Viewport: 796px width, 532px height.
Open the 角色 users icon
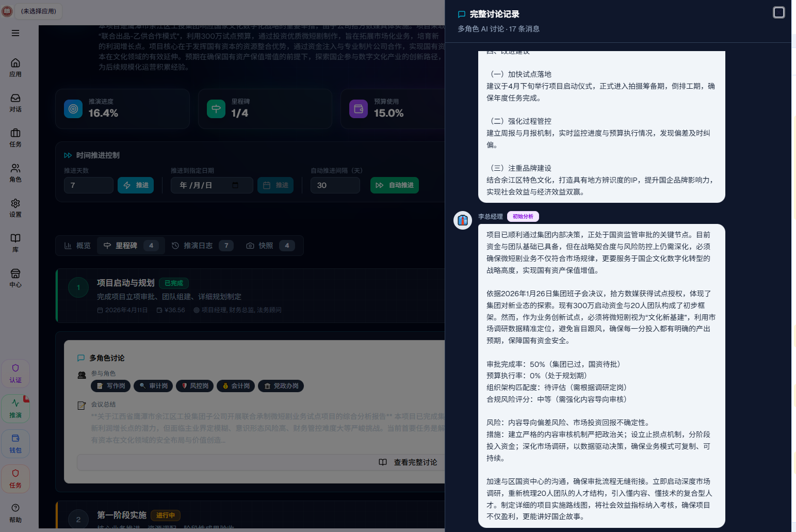[15, 172]
